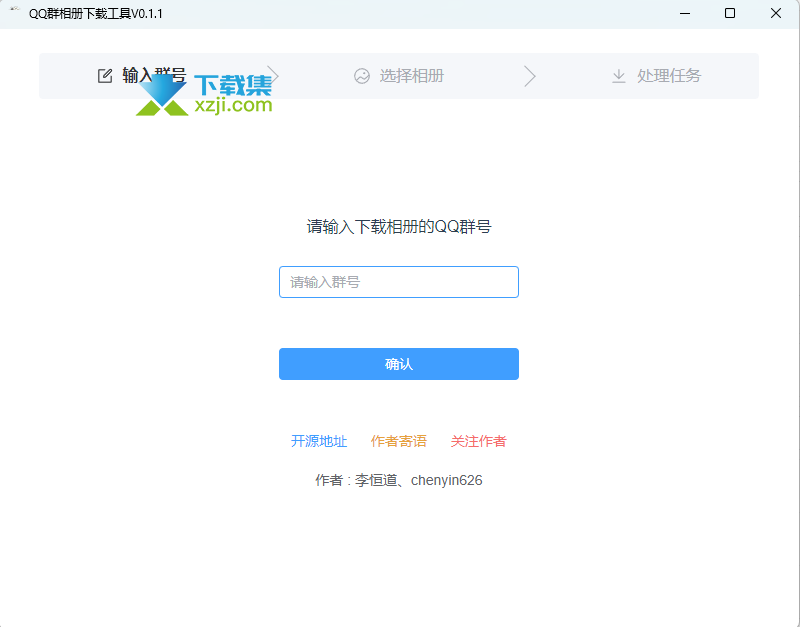
Task: Select the 选择相册 step label
Action: pos(412,76)
